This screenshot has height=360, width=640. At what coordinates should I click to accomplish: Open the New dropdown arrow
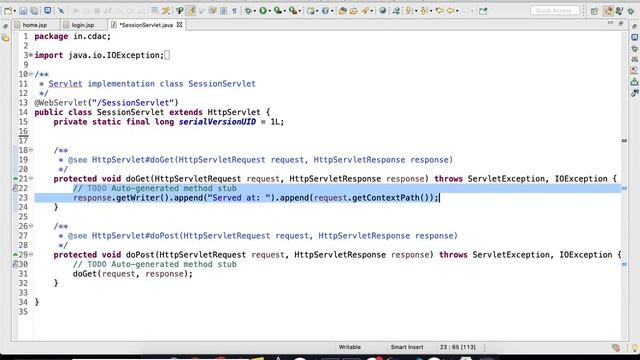14,11
